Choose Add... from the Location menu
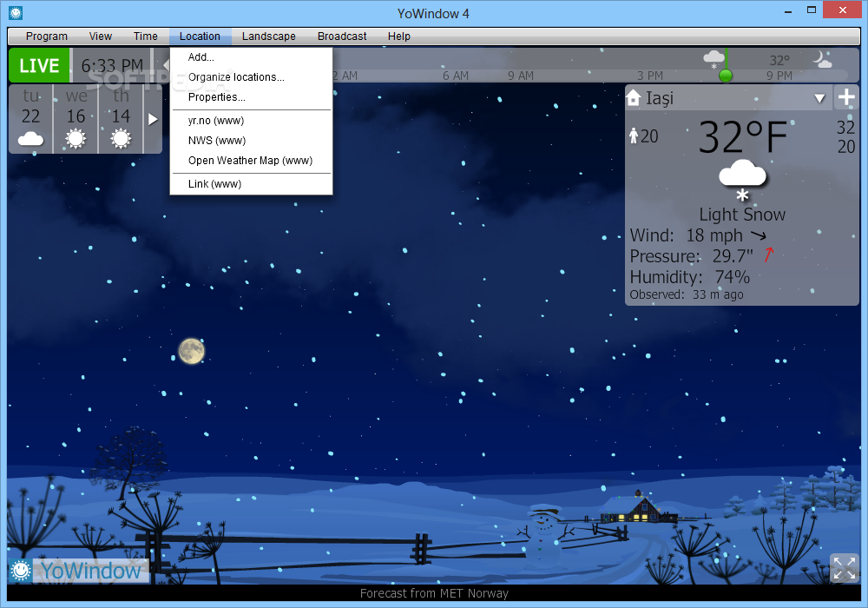Viewport: 868px width, 608px height. [x=252, y=57]
